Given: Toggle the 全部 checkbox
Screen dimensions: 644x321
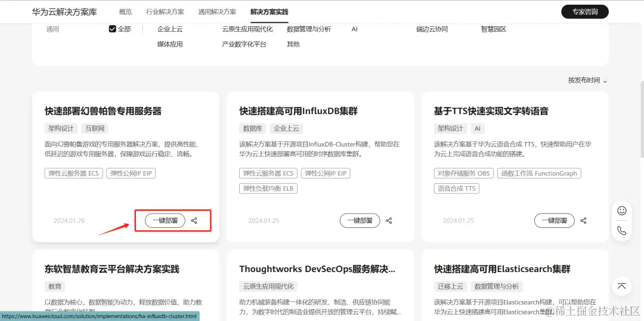Looking at the screenshot, I should [113, 29].
